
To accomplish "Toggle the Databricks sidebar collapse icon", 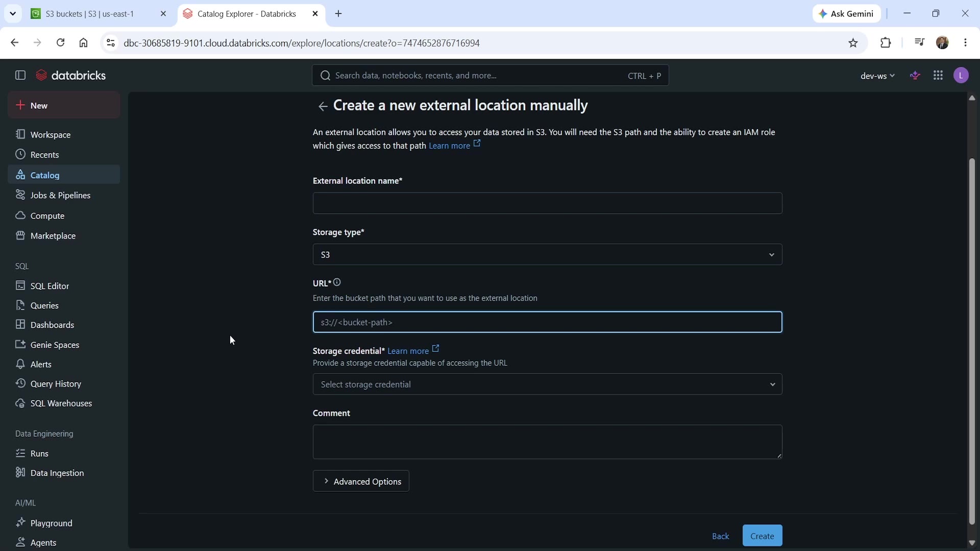I will click(x=20, y=76).
